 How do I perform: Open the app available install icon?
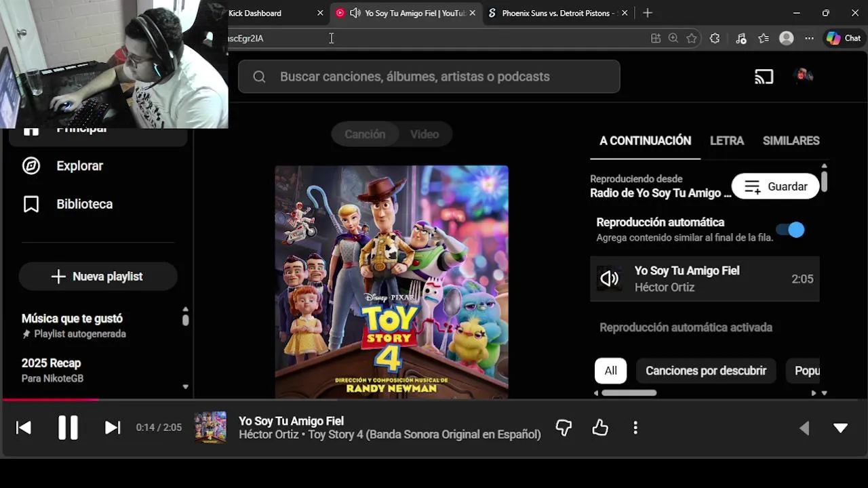point(656,39)
